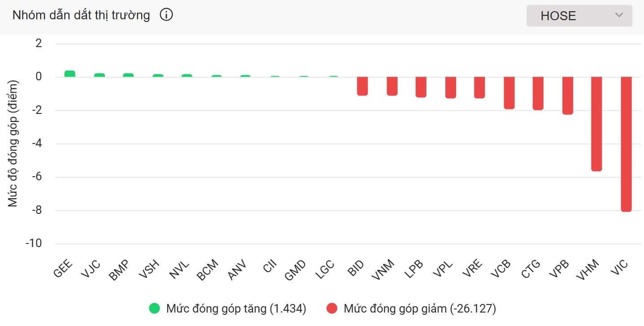Click the LPB red bar
Image resolution: width=644 pixels, height=326 pixels.
(421, 87)
